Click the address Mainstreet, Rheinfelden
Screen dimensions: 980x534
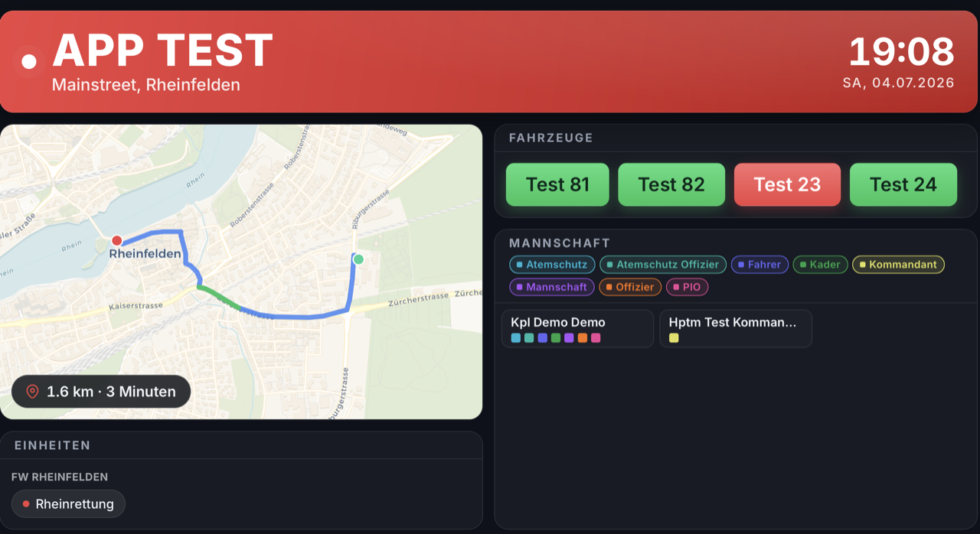point(146,84)
